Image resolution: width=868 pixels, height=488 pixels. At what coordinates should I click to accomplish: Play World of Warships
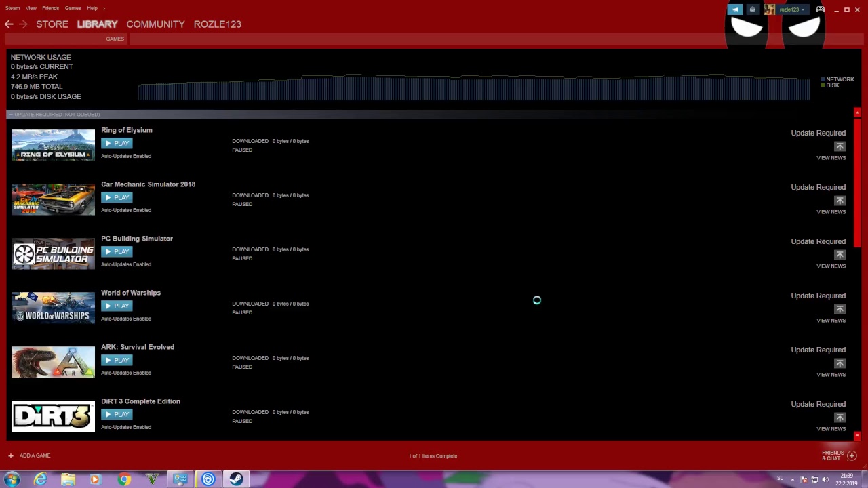click(x=117, y=306)
